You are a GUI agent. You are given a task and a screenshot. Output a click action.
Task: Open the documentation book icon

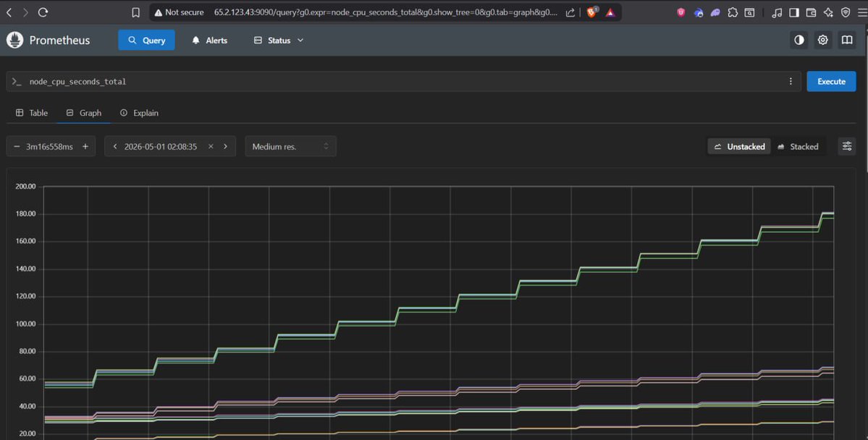(847, 40)
